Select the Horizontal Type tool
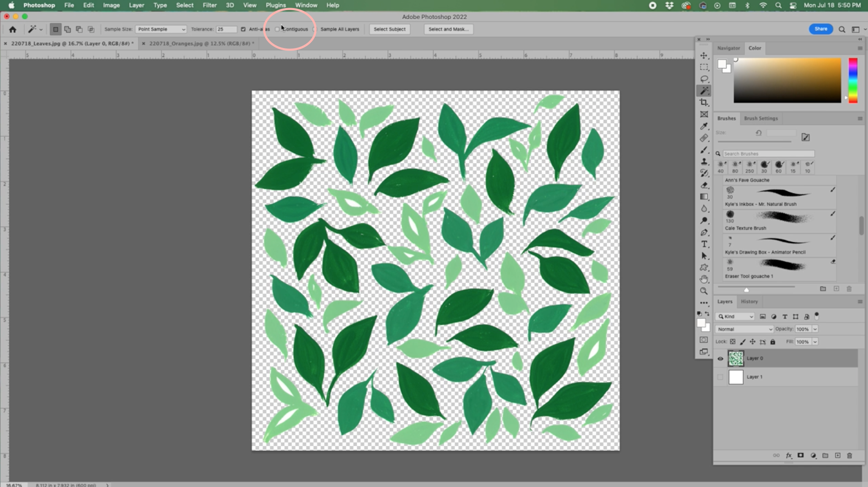The width and height of the screenshot is (868, 487). (704, 244)
